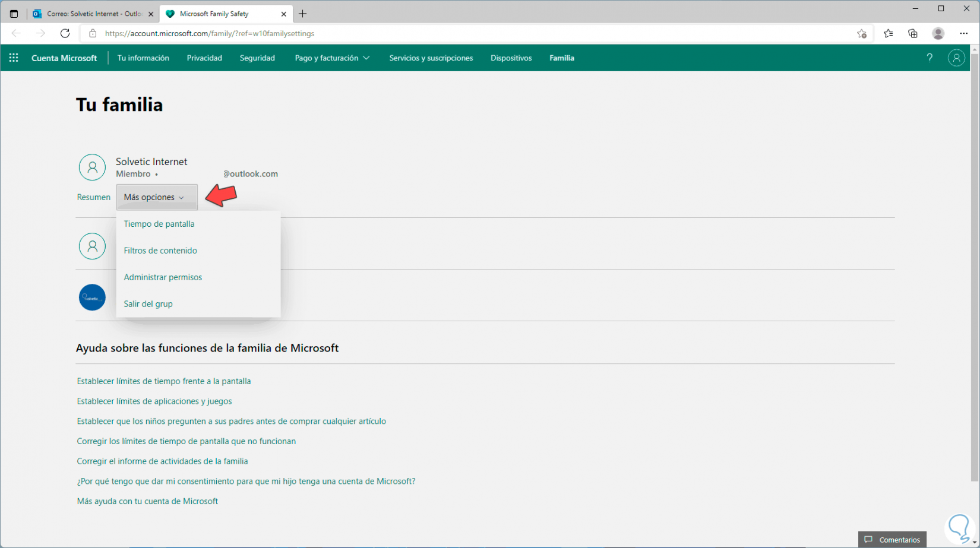View site information lock icon
This screenshot has height=548, width=980.
coord(93,33)
